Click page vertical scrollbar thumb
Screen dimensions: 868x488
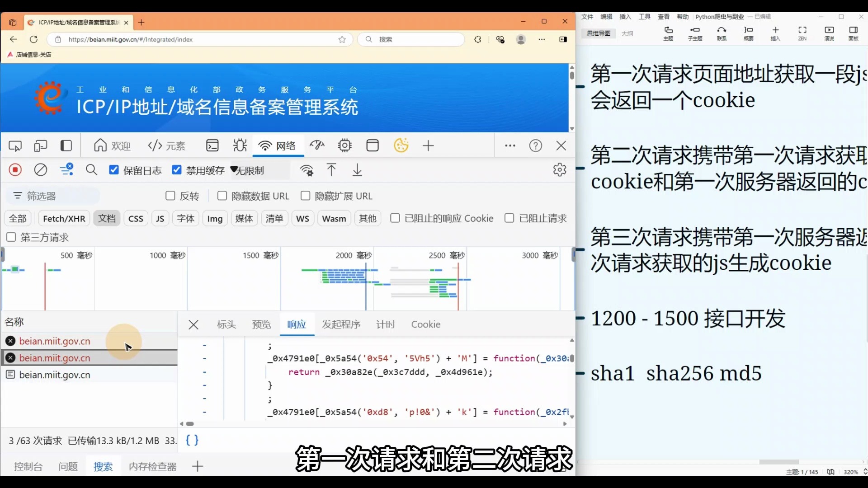[x=572, y=75]
